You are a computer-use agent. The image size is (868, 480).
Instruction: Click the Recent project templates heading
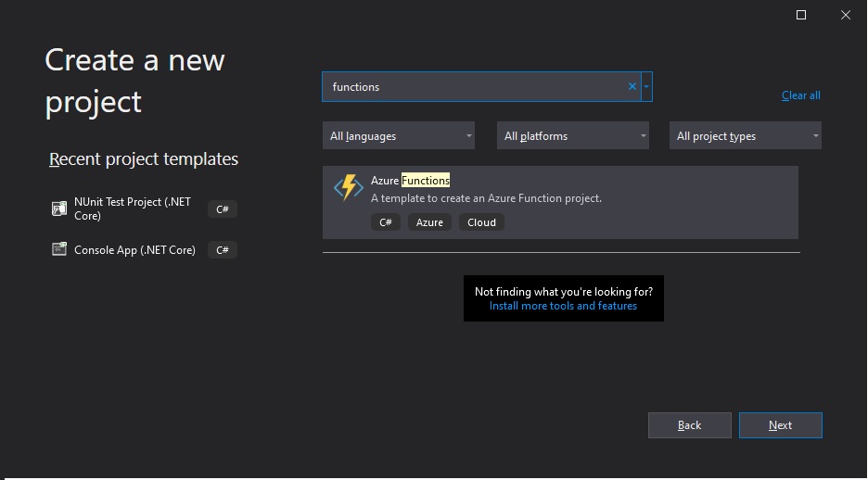coord(144,158)
